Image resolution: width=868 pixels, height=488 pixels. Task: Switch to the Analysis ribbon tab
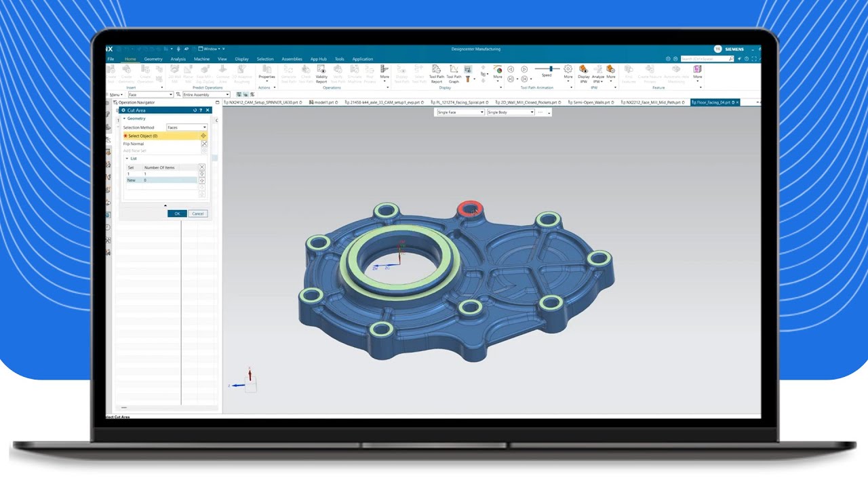[178, 59]
